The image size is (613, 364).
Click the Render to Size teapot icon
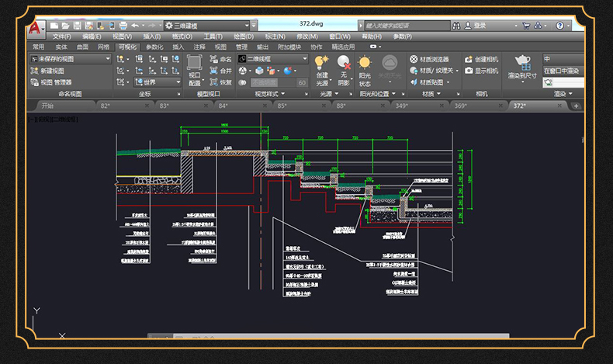pyautogui.click(x=522, y=62)
